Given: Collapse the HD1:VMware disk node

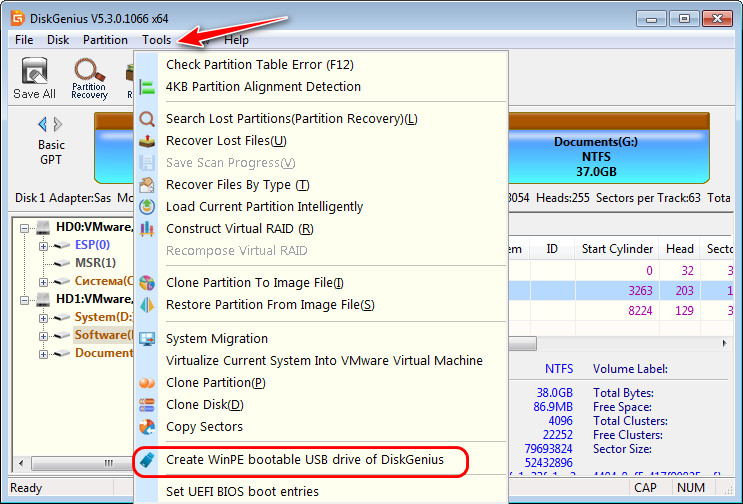Looking at the screenshot, I should click(24, 300).
